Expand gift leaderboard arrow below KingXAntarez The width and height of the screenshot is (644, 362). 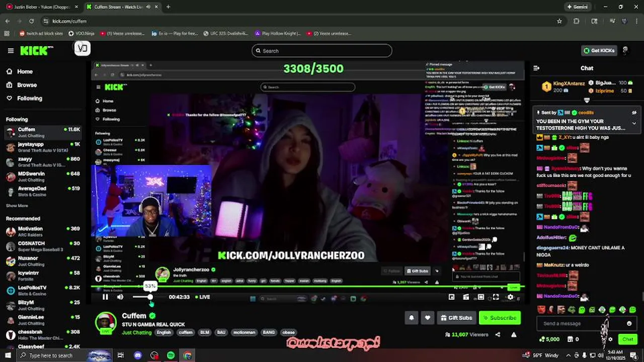point(587,100)
